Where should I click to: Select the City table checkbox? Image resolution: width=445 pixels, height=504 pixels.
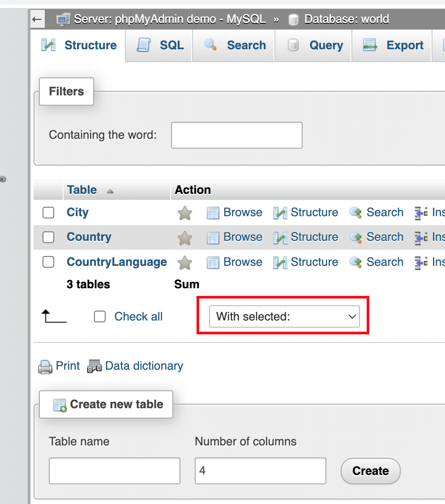coord(48,213)
